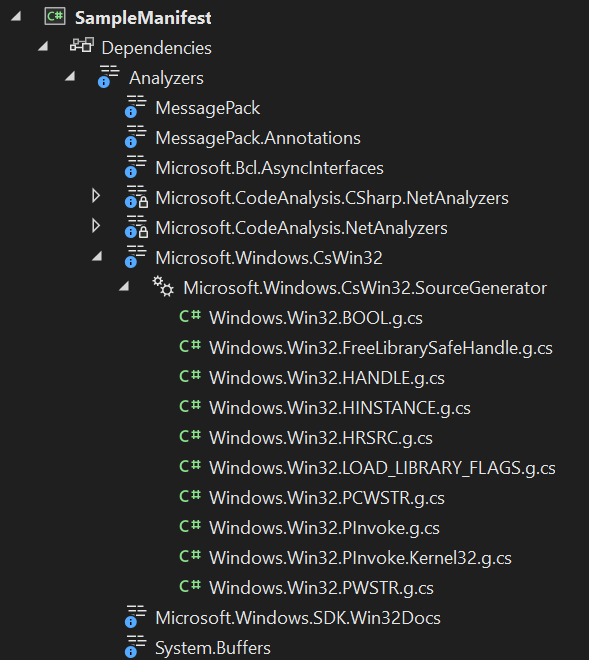Viewport: 589px width, 660px height.
Task: Collapse the Microsoft.Windows.CsWin32 node
Action: 97,256
